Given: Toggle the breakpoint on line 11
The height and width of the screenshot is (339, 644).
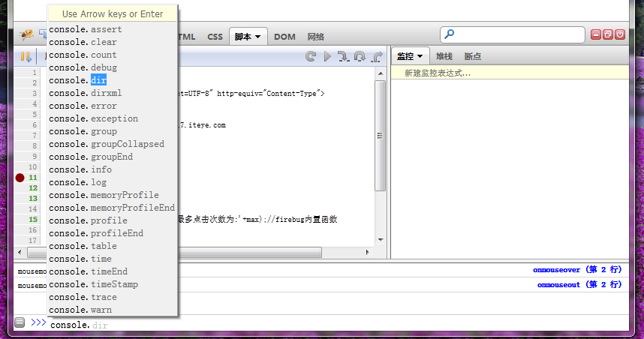Looking at the screenshot, I should [20, 178].
